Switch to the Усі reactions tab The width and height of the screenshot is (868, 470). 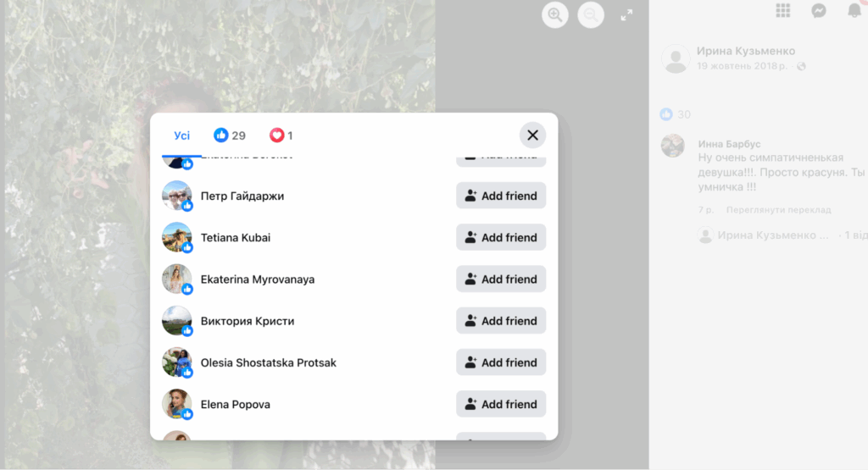181,135
